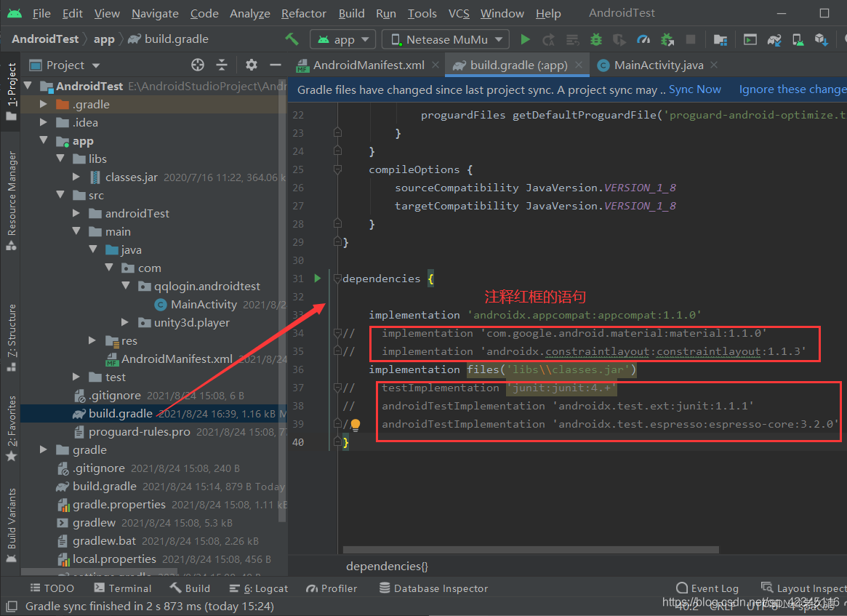The height and width of the screenshot is (616, 847).
Task: Open the app run configuration dropdown
Action: [x=342, y=39]
